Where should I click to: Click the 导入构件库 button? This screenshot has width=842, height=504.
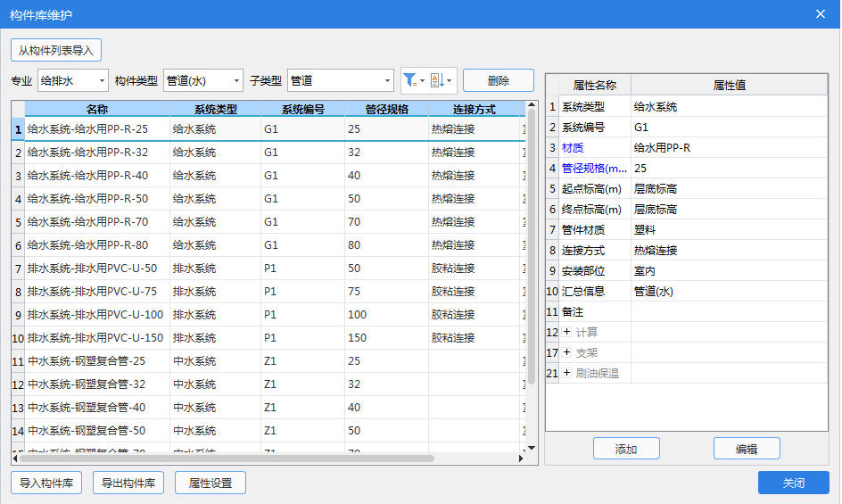pyautogui.click(x=46, y=483)
